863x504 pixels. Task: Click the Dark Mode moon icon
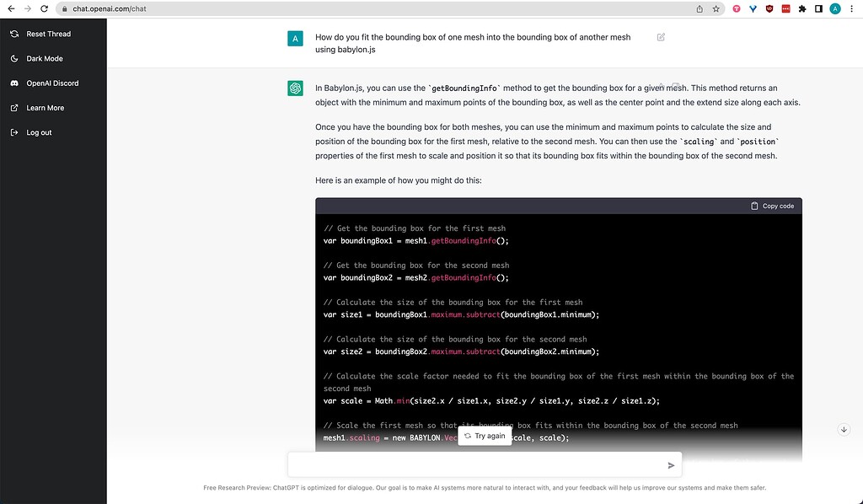[x=14, y=58]
